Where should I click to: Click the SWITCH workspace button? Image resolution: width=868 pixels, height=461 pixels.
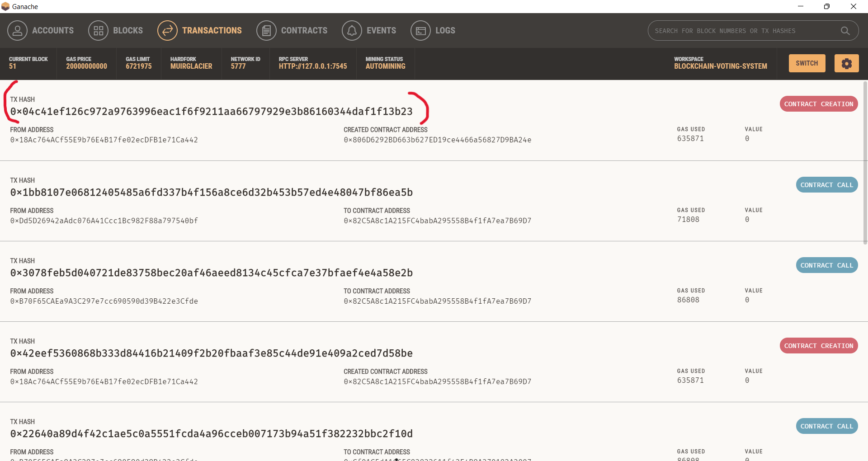coord(807,63)
